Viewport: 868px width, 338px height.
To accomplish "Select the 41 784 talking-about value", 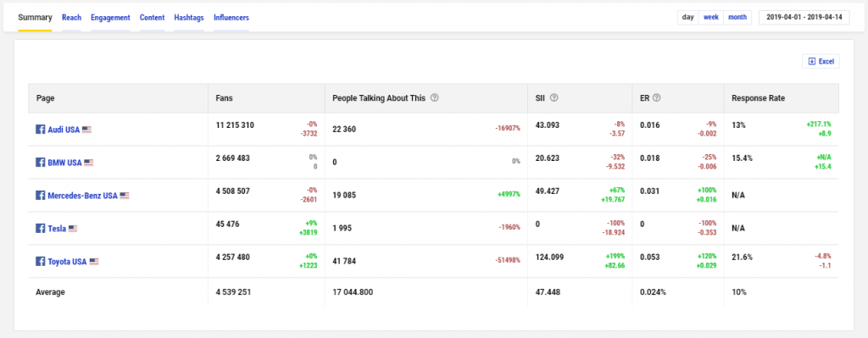I will coord(344,261).
